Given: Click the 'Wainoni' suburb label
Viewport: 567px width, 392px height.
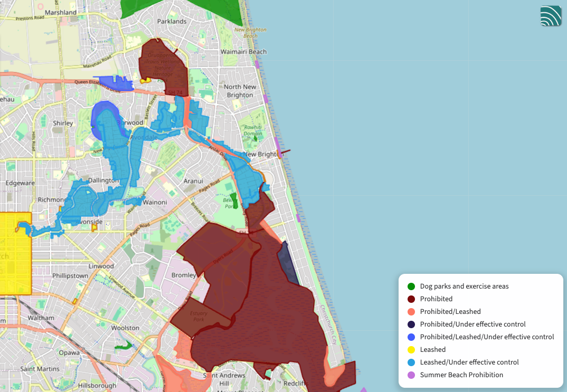Looking at the screenshot, I should pos(155,202).
